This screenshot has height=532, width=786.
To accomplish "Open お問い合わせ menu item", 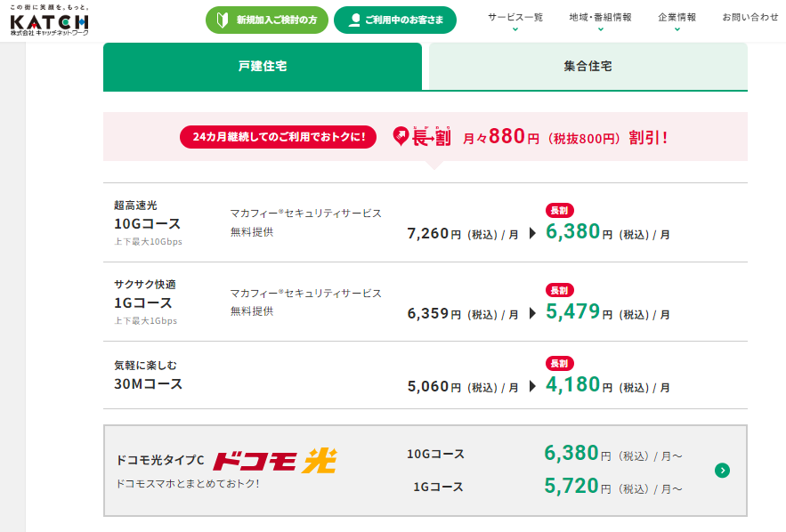I will [750, 18].
